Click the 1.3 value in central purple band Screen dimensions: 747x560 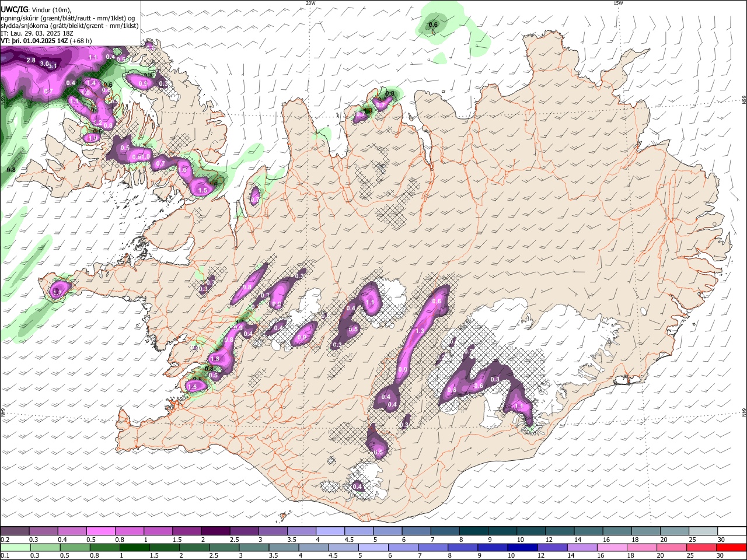click(x=419, y=331)
